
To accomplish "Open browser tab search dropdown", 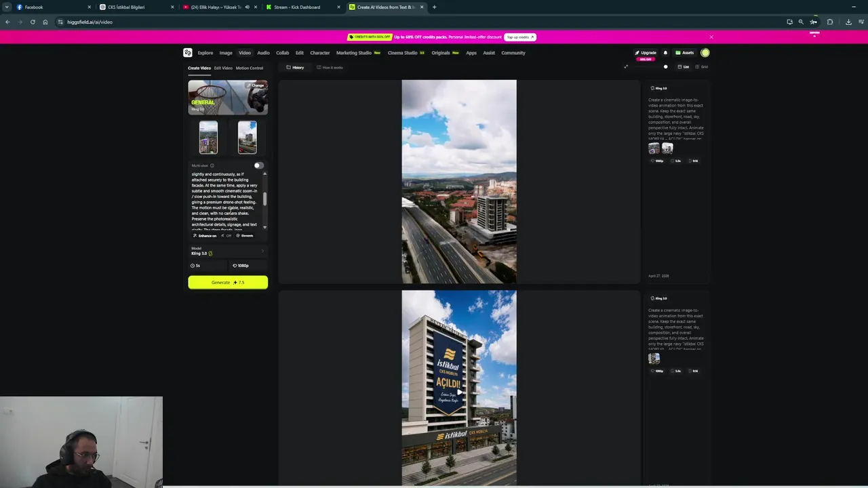I will pyautogui.click(x=7, y=7).
